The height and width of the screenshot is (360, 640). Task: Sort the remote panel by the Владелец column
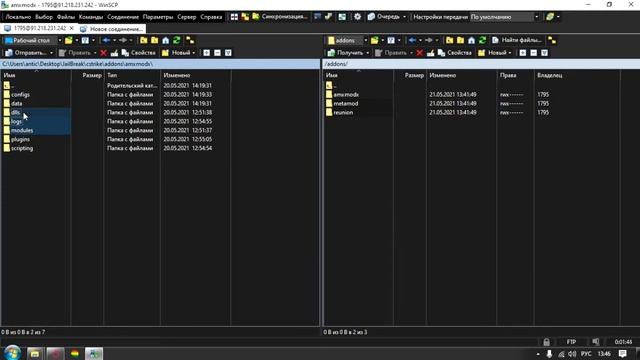577,75
